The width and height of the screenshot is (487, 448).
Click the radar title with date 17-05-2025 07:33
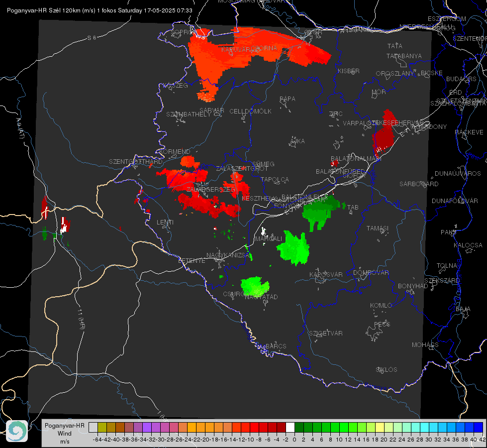click(x=99, y=10)
